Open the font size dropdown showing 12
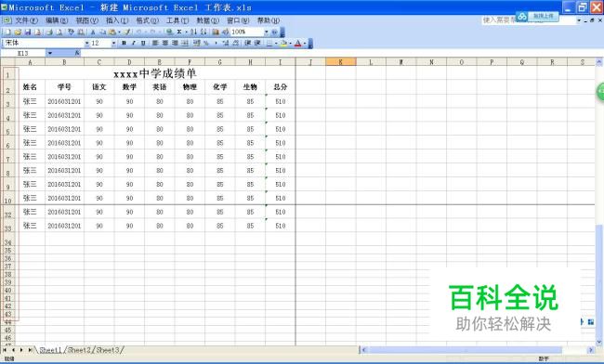604x364 pixels. click(113, 43)
